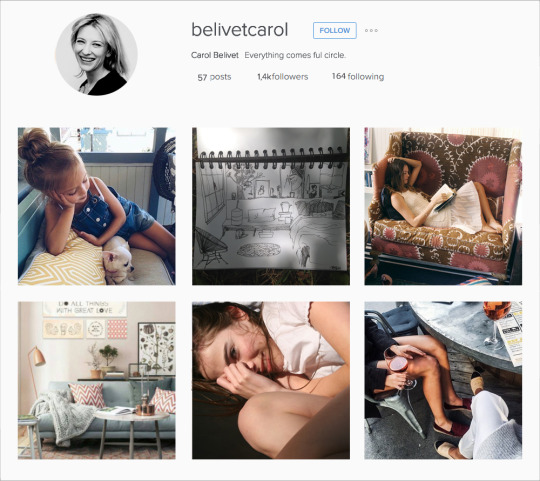This screenshot has height=481, width=540.
Task: Open photo of wine glasses at table
Action: 443,380
